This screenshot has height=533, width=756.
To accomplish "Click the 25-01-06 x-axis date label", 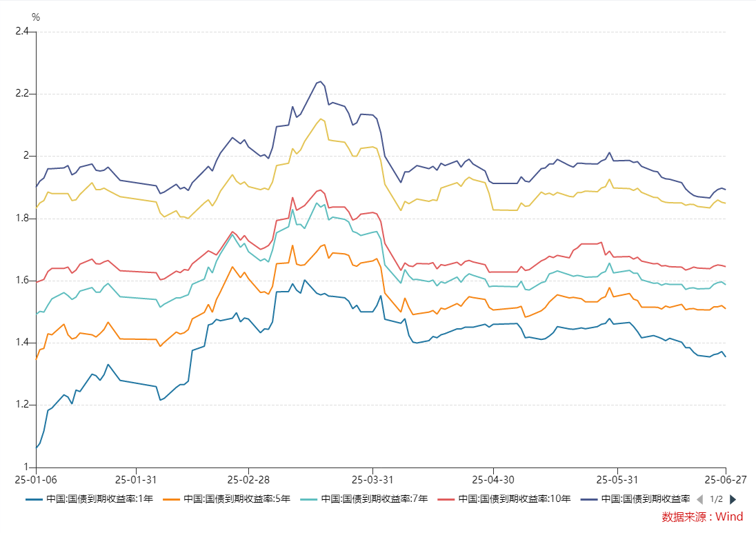I will pyautogui.click(x=37, y=479).
